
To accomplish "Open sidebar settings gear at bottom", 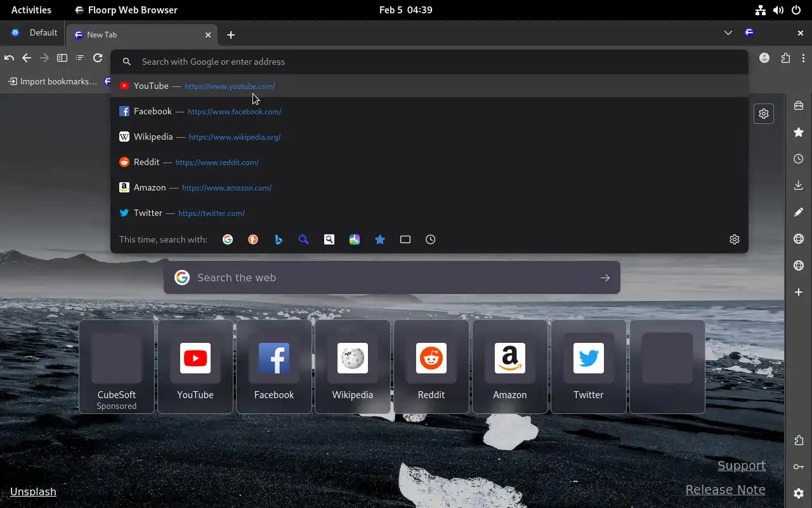I will click(799, 493).
